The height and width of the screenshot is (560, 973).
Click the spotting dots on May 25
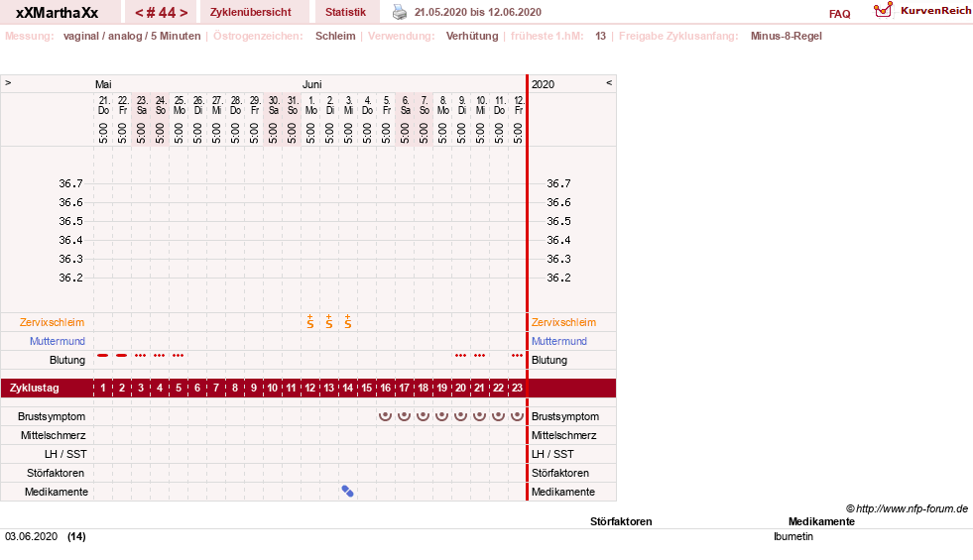click(179, 356)
